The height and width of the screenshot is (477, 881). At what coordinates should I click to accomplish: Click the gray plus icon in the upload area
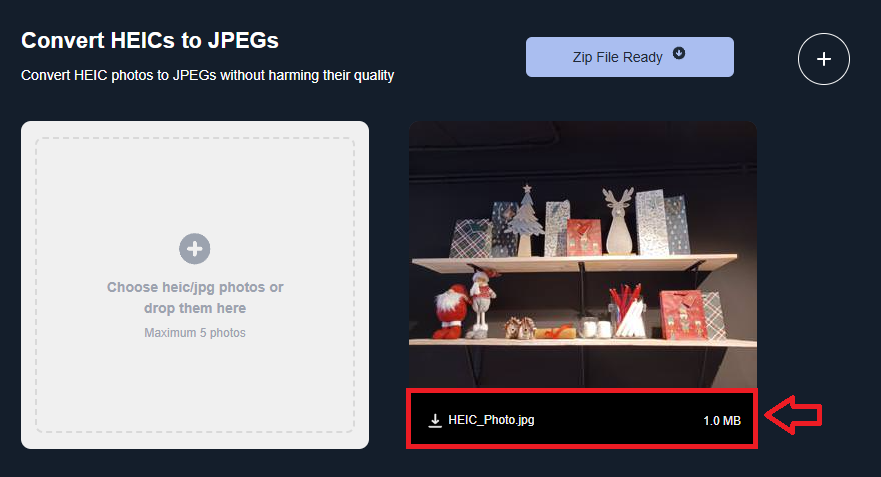click(x=195, y=248)
